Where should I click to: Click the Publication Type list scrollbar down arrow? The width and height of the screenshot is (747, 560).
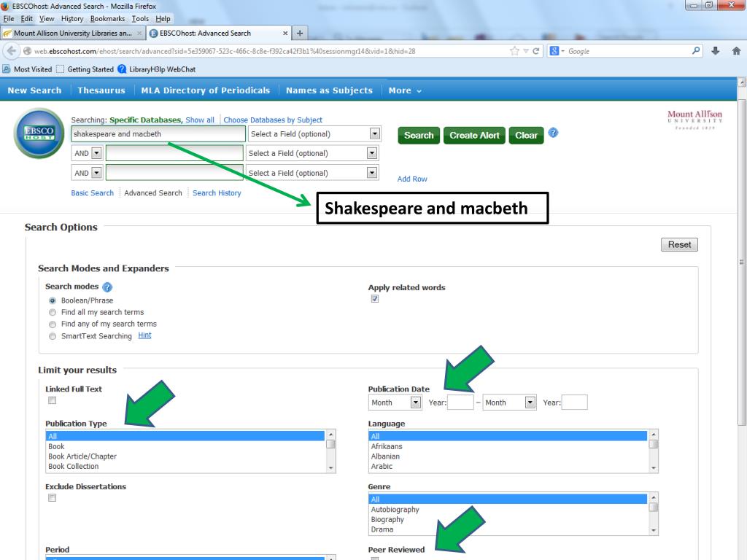click(330, 468)
